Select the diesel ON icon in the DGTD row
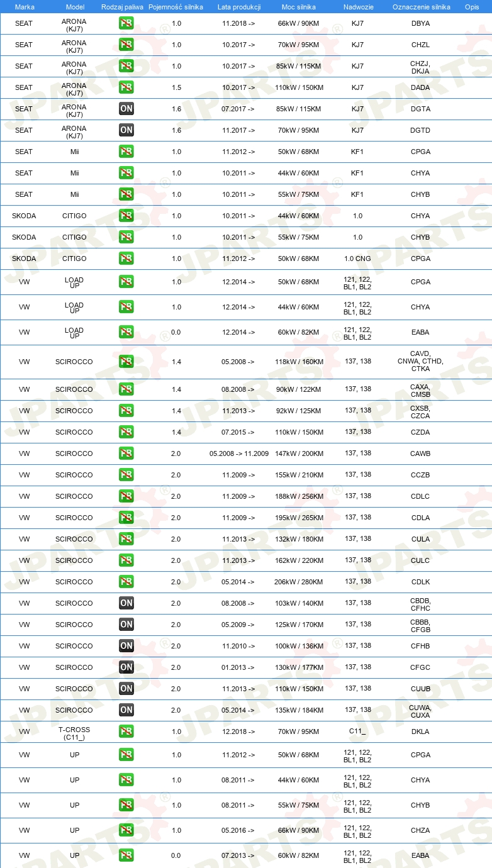This screenshot has height=868, width=492. [x=126, y=130]
